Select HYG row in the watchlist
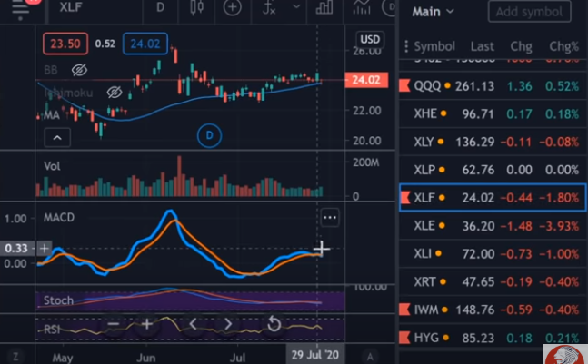This screenshot has height=364, width=588. click(492, 338)
